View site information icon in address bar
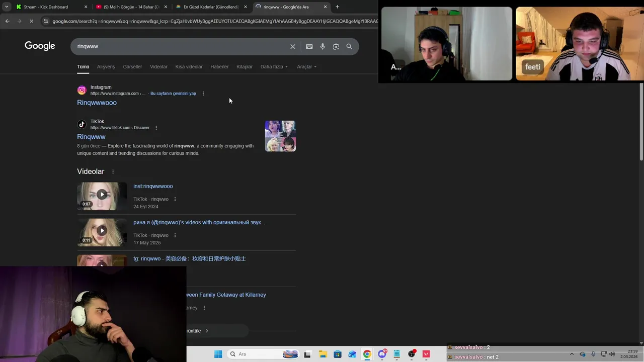The width and height of the screenshot is (644, 362). pyautogui.click(x=46, y=21)
